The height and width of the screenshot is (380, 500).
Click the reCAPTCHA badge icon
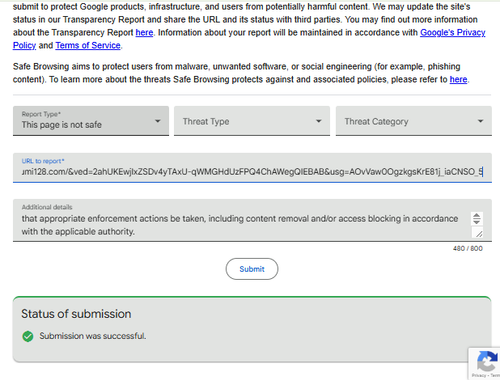tap(487, 362)
